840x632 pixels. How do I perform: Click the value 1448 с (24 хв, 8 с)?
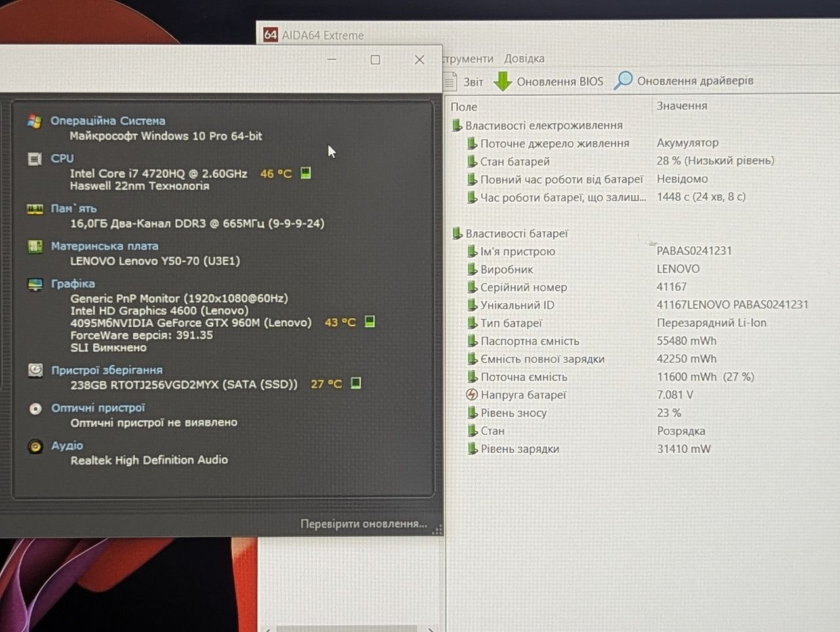click(x=701, y=197)
